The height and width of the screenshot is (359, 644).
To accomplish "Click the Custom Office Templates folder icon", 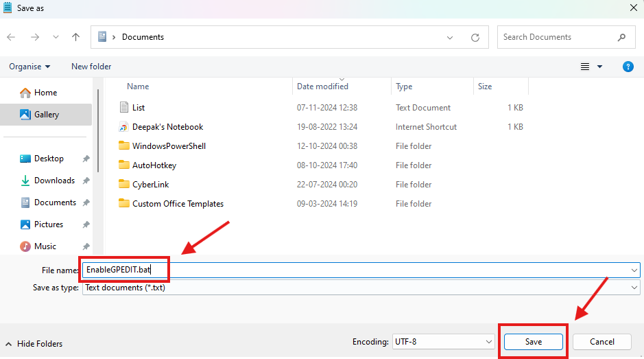I will pyautogui.click(x=123, y=203).
